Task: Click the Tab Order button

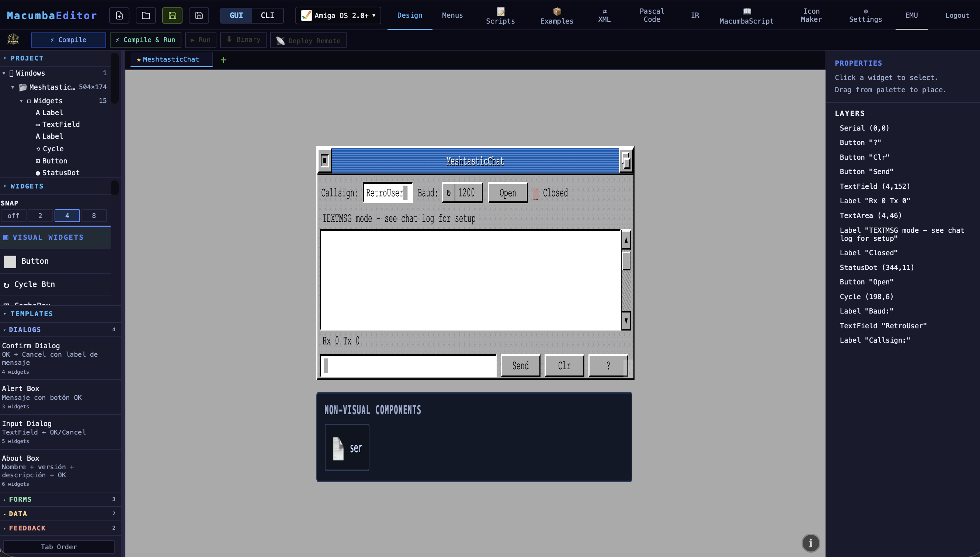Action: tap(59, 547)
